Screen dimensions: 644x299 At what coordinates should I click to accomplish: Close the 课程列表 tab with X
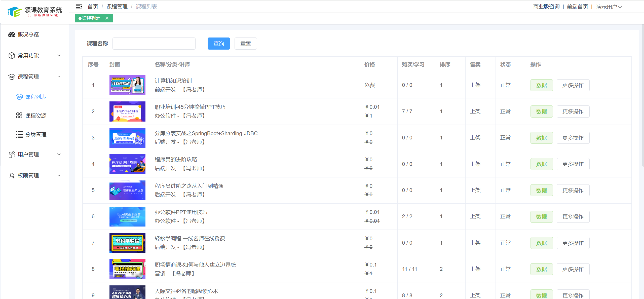107,18
